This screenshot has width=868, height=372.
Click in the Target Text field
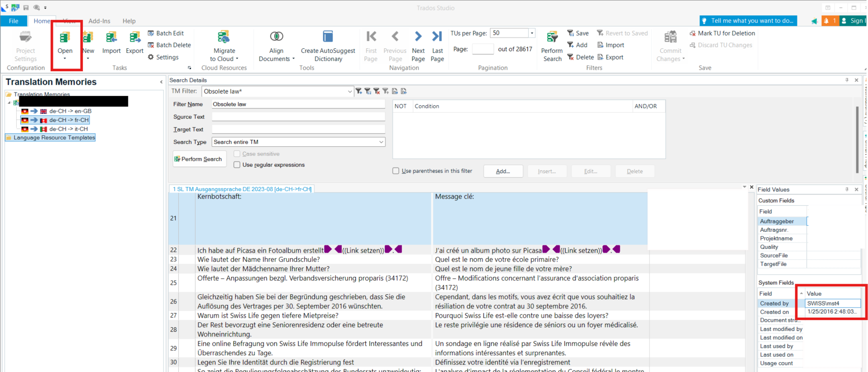pos(298,129)
